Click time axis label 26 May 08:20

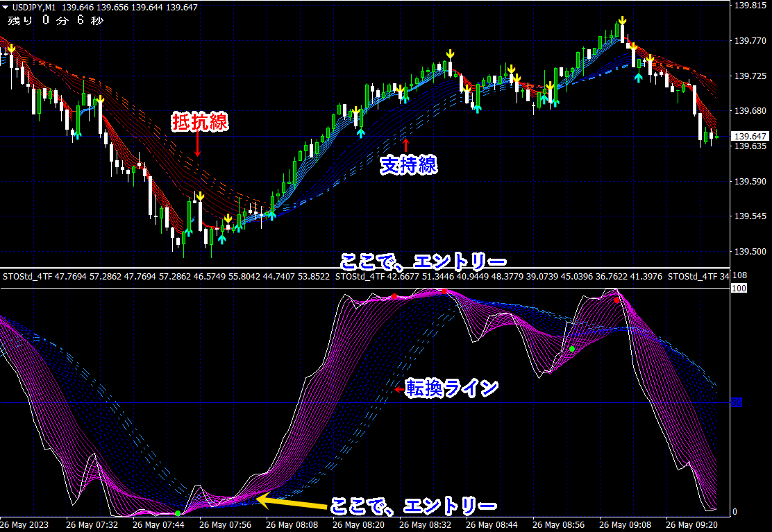pyautogui.click(x=358, y=525)
